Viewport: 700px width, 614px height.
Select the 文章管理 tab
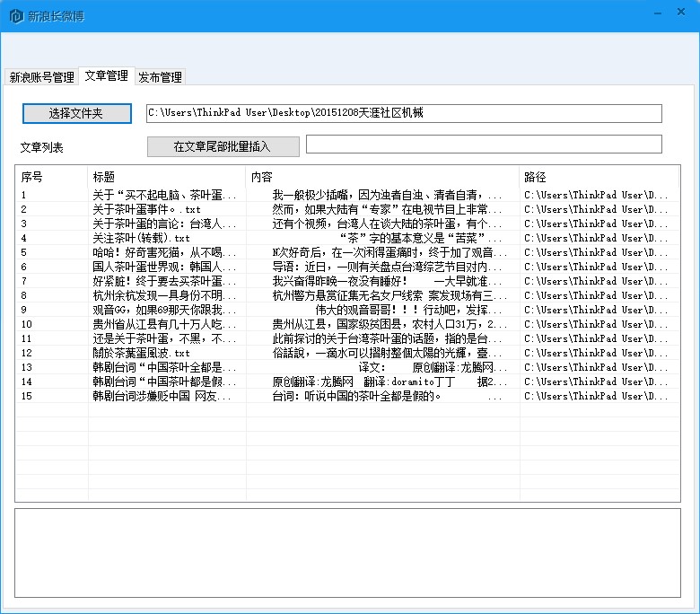tap(106, 76)
